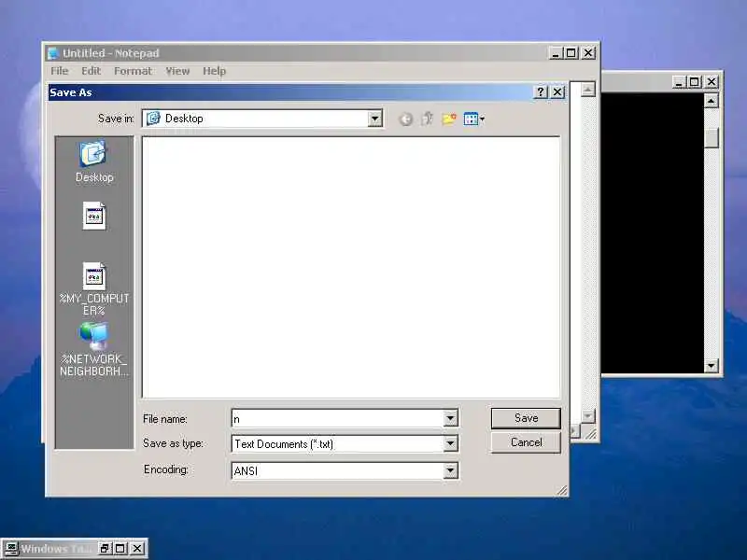
Task: Go back to last folder visited
Action: 405,119
